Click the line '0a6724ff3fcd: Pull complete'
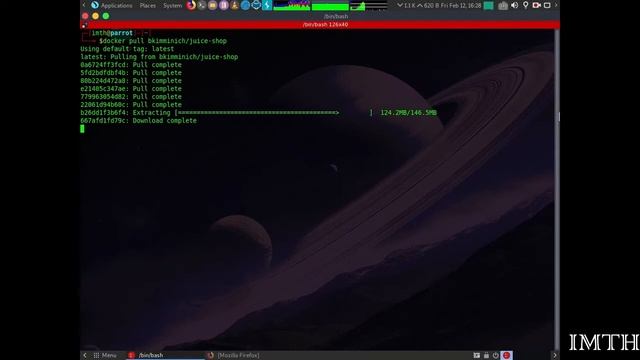640x360 pixels. pyautogui.click(x=131, y=65)
